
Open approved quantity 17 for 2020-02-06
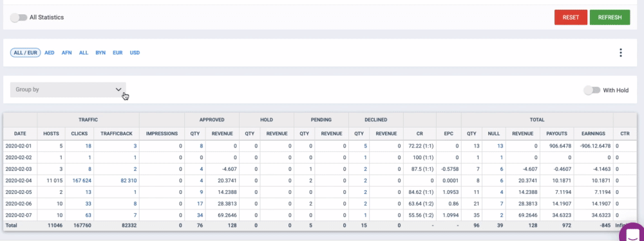(200, 204)
